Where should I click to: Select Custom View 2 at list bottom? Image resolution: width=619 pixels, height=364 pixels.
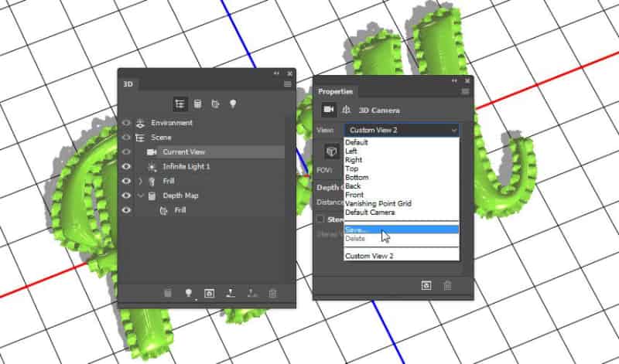click(x=402, y=256)
